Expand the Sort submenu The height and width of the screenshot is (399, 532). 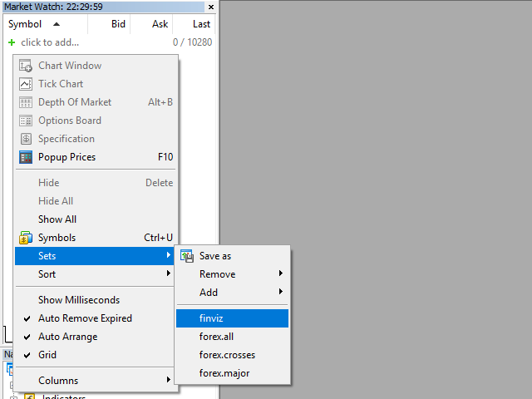(x=95, y=274)
